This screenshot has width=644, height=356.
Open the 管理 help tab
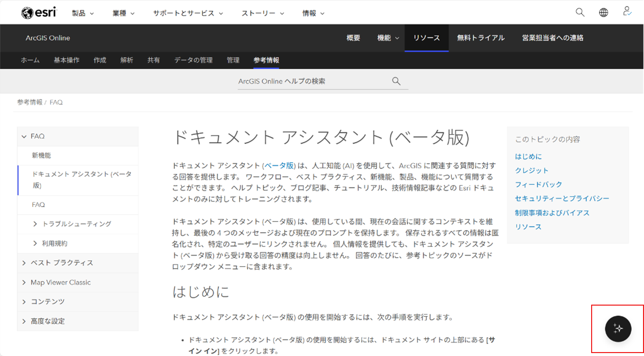[x=233, y=60]
